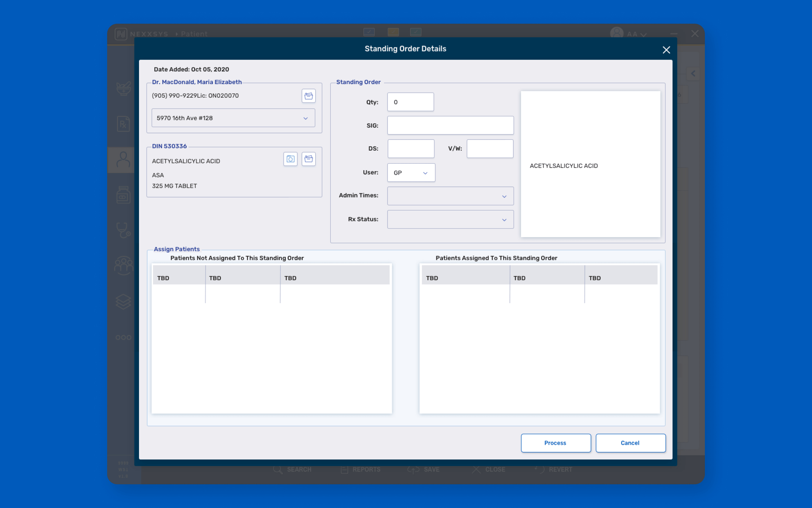
Task: Select the groups sidebar icon
Action: tap(123, 266)
